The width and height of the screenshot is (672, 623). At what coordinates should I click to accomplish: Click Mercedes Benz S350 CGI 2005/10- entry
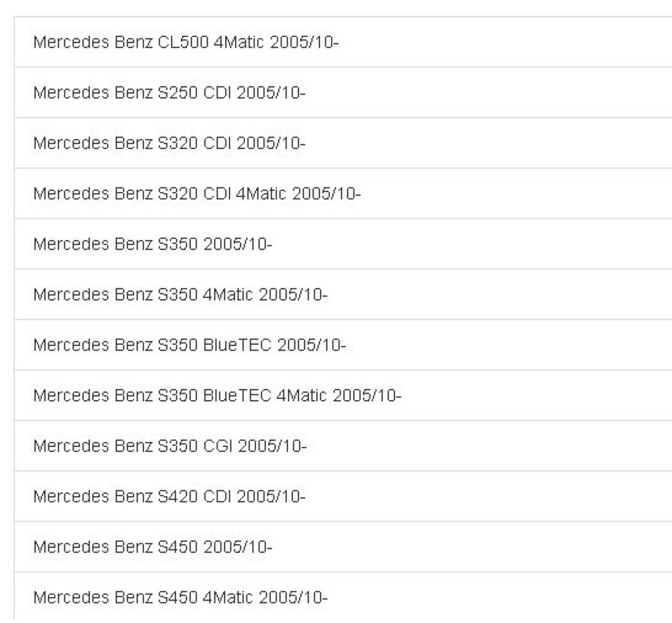343,445
